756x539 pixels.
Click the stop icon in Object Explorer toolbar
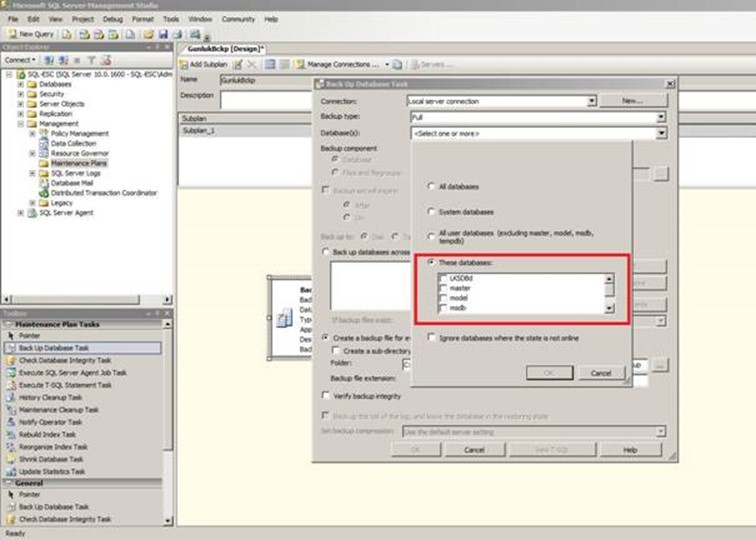coord(77,60)
